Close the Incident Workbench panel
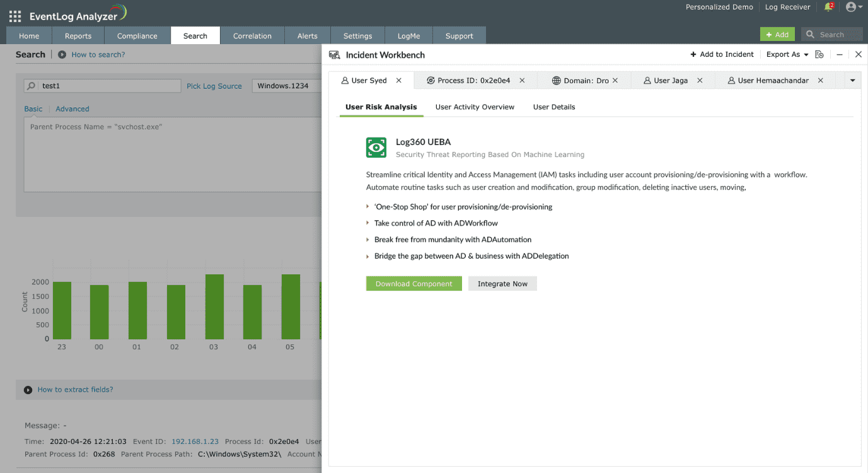868x473 pixels. pyautogui.click(x=858, y=55)
